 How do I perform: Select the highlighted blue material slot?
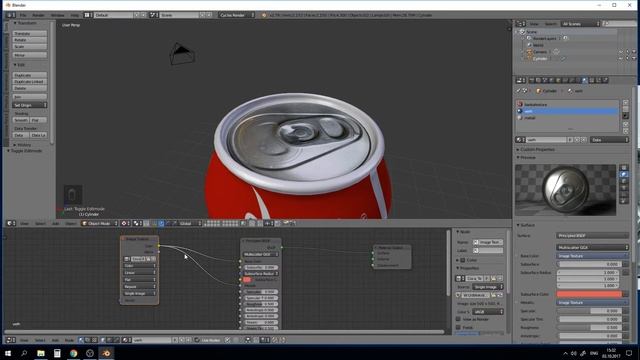coord(567,111)
